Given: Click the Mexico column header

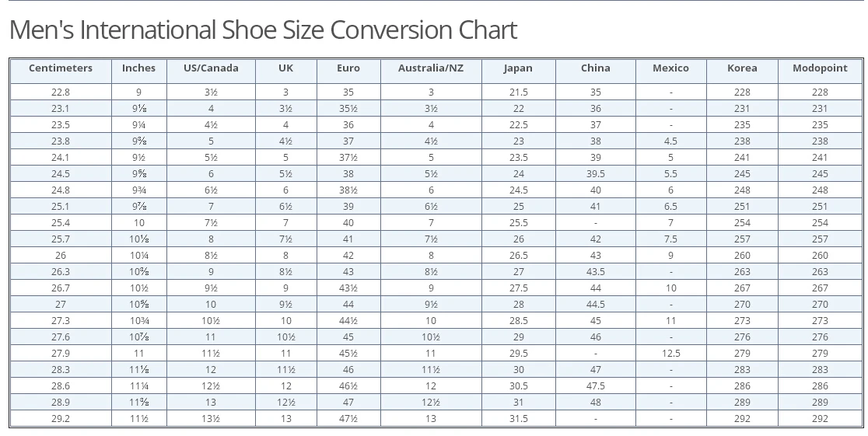Looking at the screenshot, I should click(x=670, y=68).
